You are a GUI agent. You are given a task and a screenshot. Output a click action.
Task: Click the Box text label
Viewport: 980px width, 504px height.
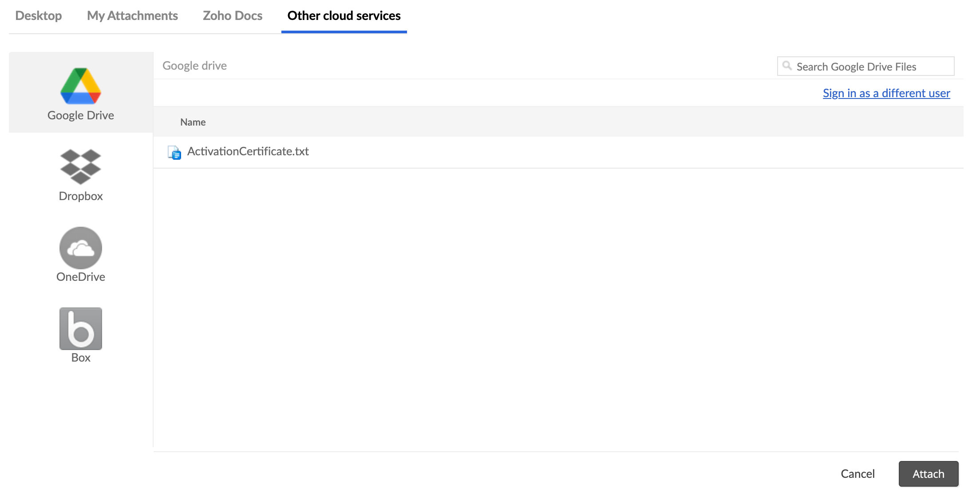tap(81, 358)
